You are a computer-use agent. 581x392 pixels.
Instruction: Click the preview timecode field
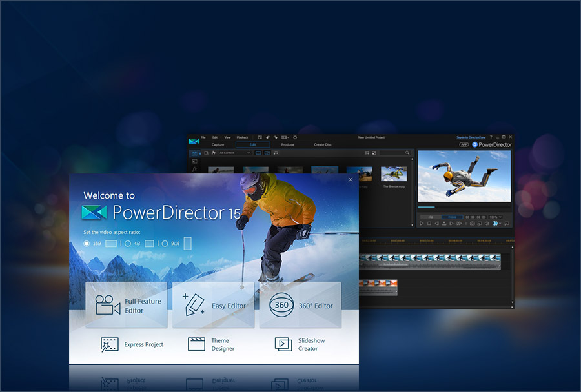point(476,217)
